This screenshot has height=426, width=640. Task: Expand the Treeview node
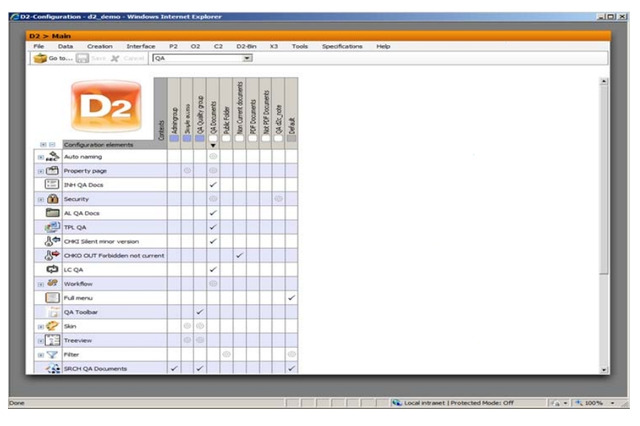click(40, 341)
